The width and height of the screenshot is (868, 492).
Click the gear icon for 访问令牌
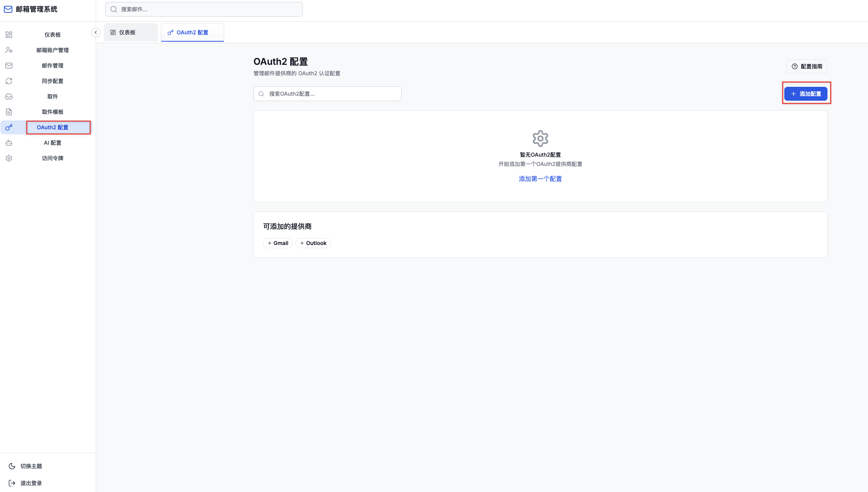(9, 158)
